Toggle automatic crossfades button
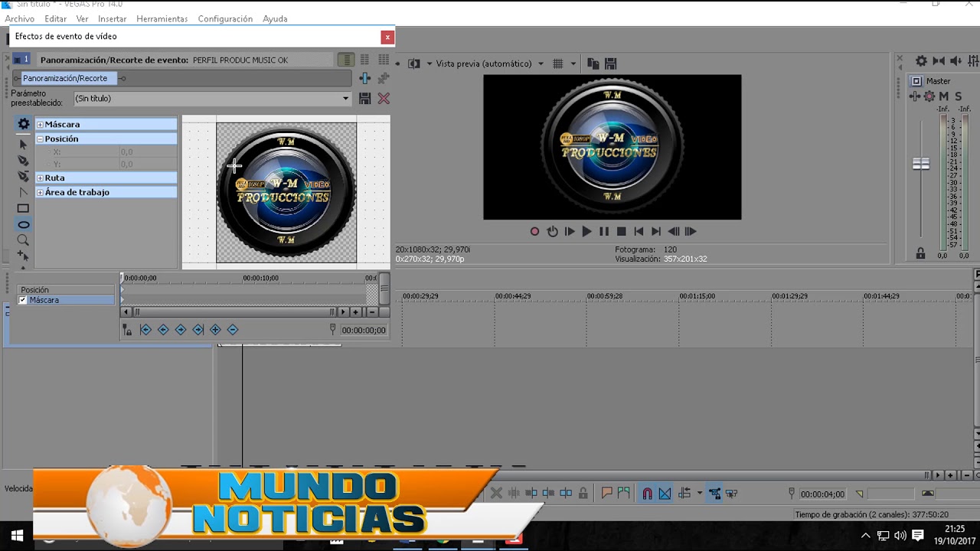The width and height of the screenshot is (980, 551). pyautogui.click(x=665, y=494)
